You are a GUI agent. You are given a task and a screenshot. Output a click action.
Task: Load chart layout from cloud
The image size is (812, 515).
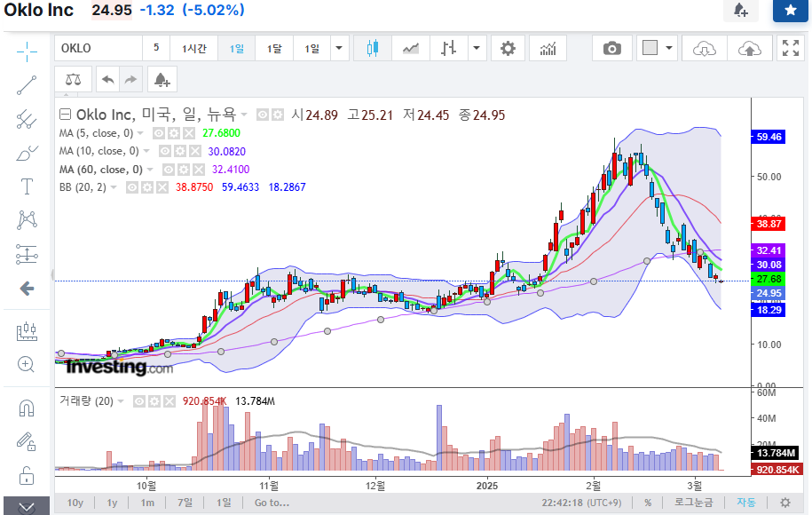[x=705, y=49]
